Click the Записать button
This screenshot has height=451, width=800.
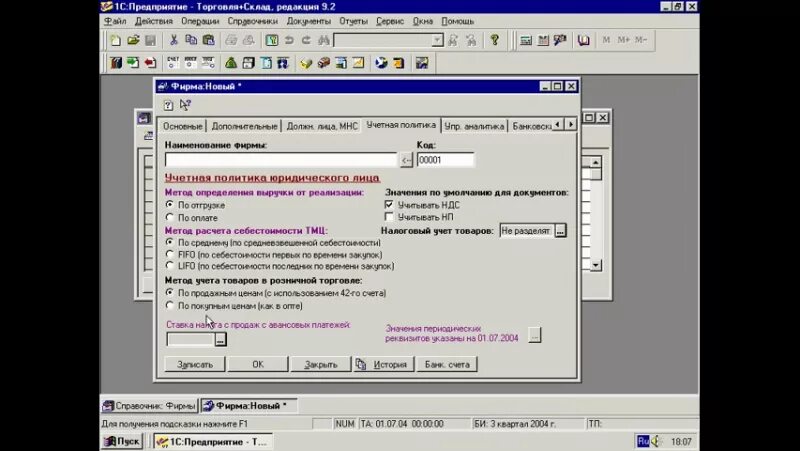(194, 364)
